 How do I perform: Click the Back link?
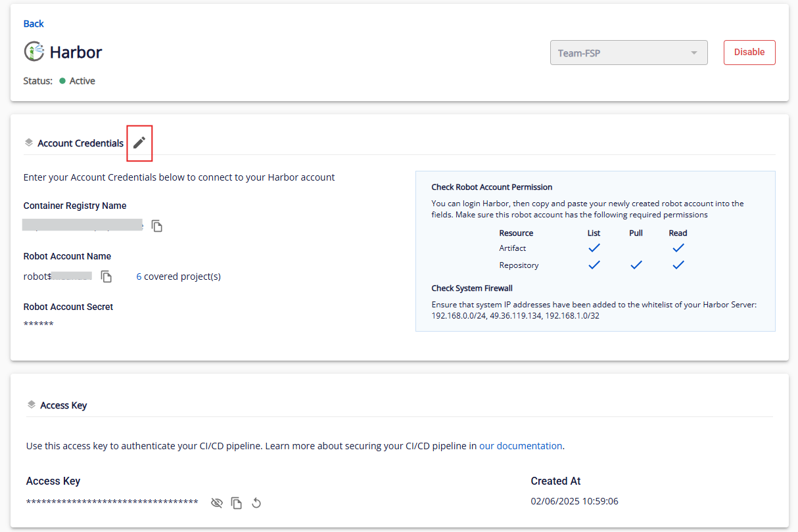pyautogui.click(x=34, y=24)
